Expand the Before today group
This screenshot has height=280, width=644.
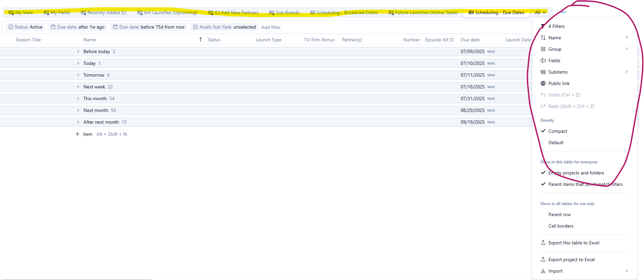78,51
